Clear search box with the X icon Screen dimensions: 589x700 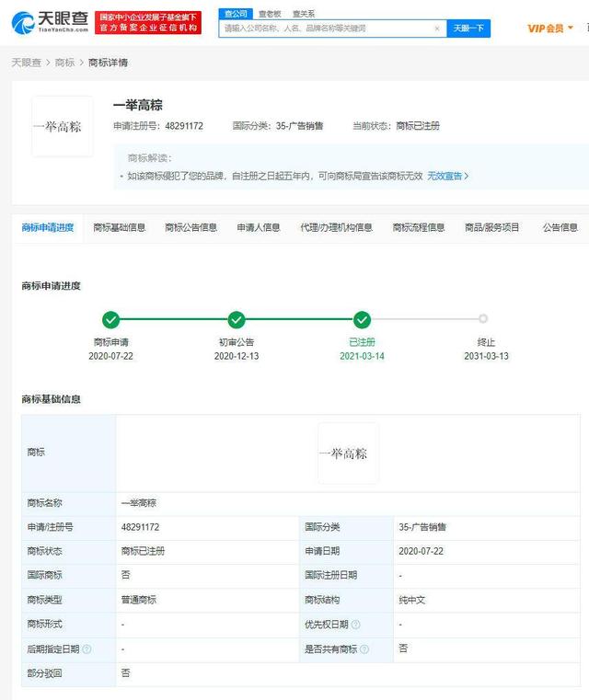coord(436,29)
